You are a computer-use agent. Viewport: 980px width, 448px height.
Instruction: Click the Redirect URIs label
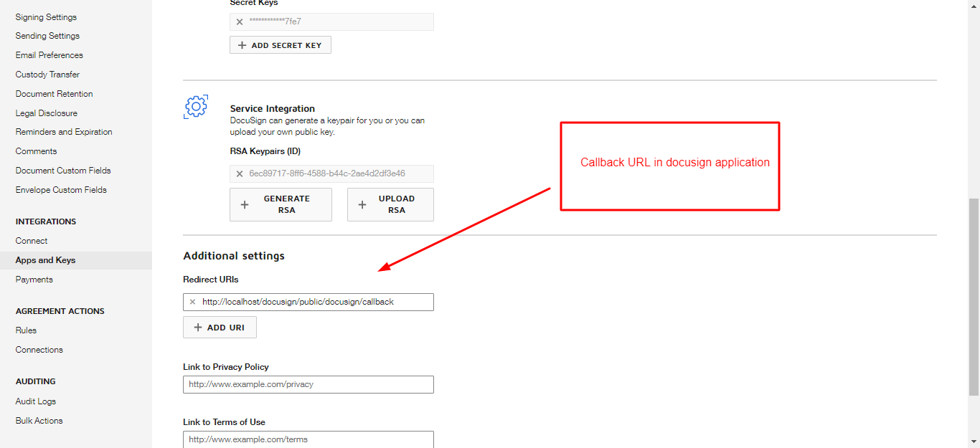point(211,280)
